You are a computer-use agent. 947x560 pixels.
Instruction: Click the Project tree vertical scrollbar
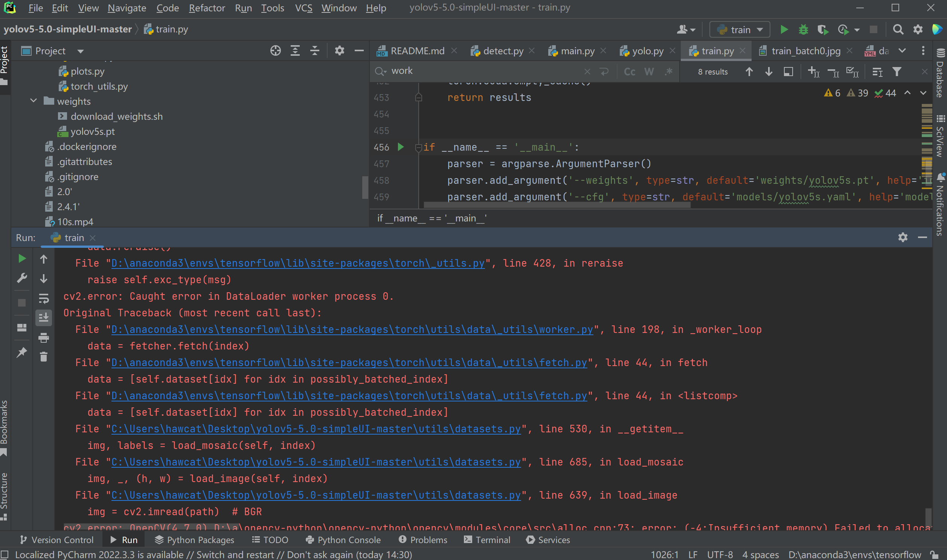[364, 187]
